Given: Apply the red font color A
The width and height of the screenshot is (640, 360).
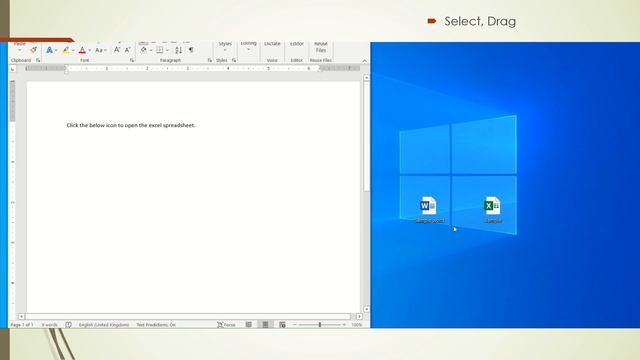Looking at the screenshot, I should pos(82,50).
